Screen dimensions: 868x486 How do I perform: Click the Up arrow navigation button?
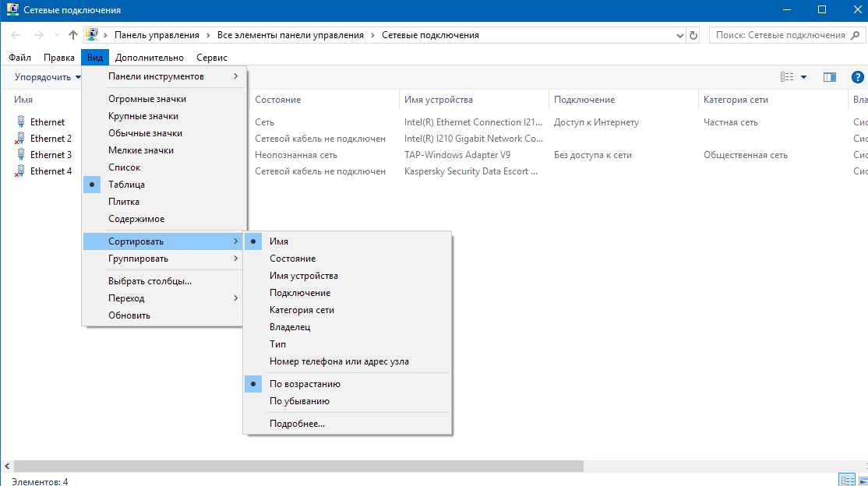[73, 35]
